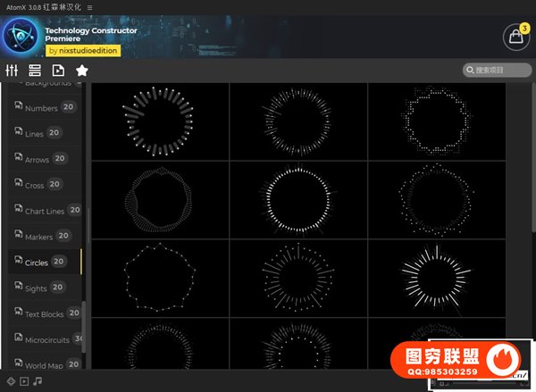Show favorites with the star icon
This screenshot has width=536, height=392.
point(81,71)
